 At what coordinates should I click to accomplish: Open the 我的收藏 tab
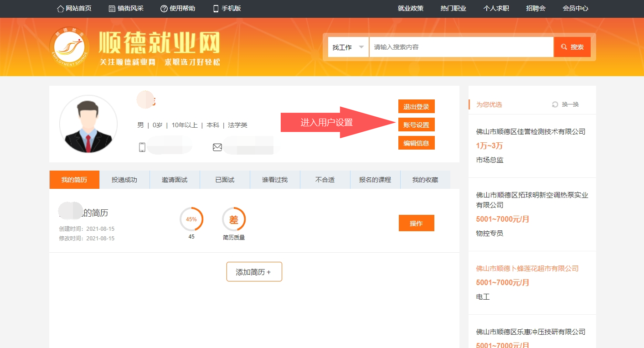click(x=425, y=180)
